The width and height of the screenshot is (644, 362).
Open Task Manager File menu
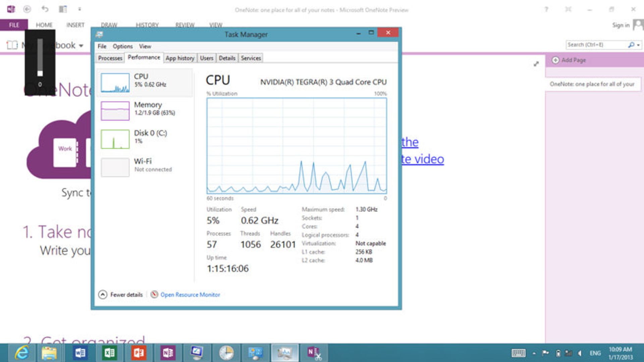[x=102, y=46]
